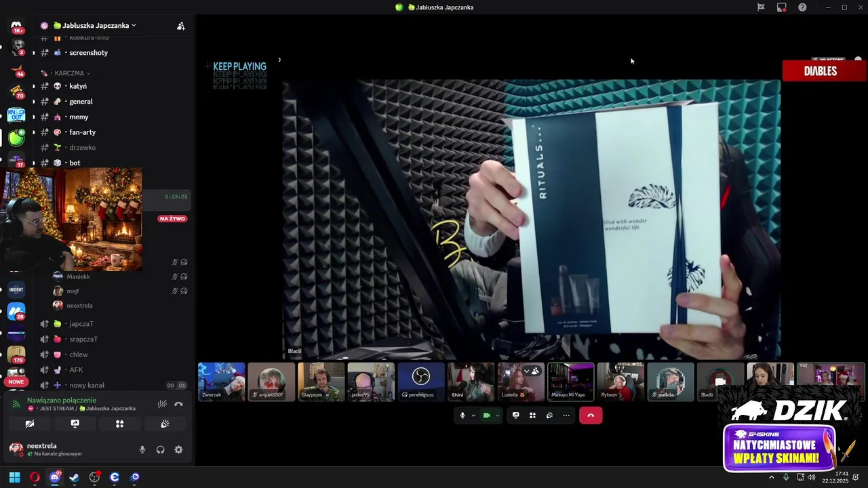
Task: Mute microphone in call controls bar
Action: (x=462, y=415)
